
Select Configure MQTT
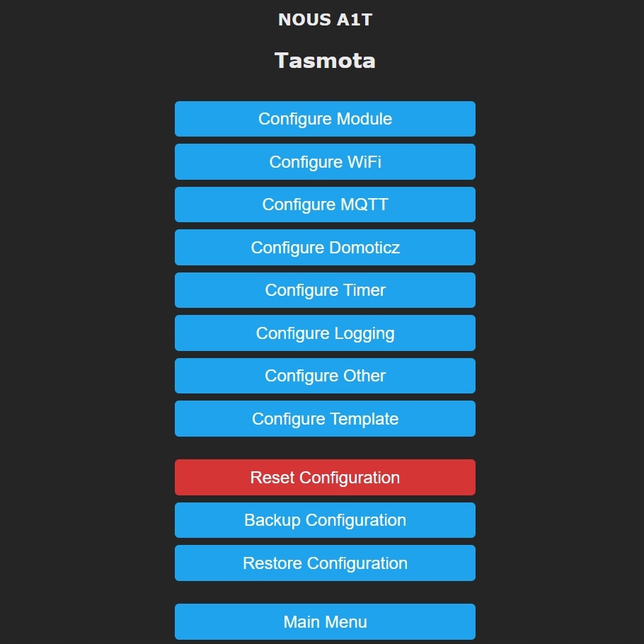point(325,205)
